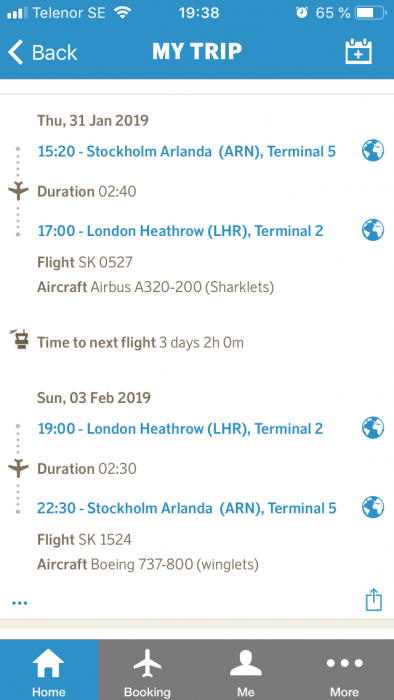This screenshot has width=394, height=700.
Task: Select the 17:00 London Heathrow Terminal 2 link
Action: pos(180,231)
